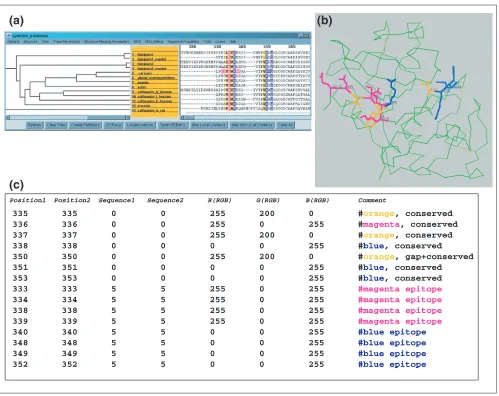Click the Clear All button

[x=285, y=125]
